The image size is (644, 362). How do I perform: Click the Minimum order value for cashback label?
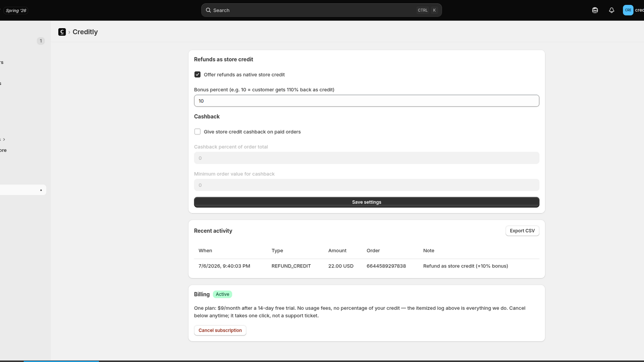tap(234, 174)
